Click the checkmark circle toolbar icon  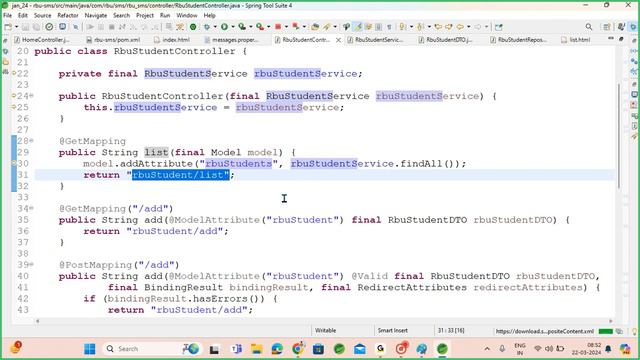pos(49,27)
